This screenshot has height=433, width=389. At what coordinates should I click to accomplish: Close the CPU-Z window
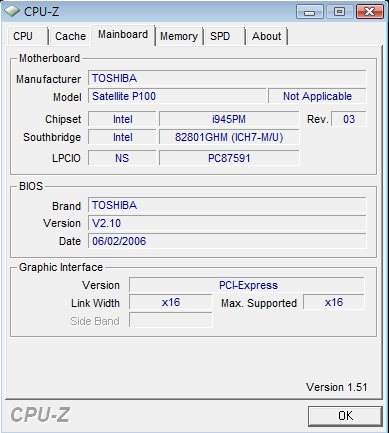(369, 12)
